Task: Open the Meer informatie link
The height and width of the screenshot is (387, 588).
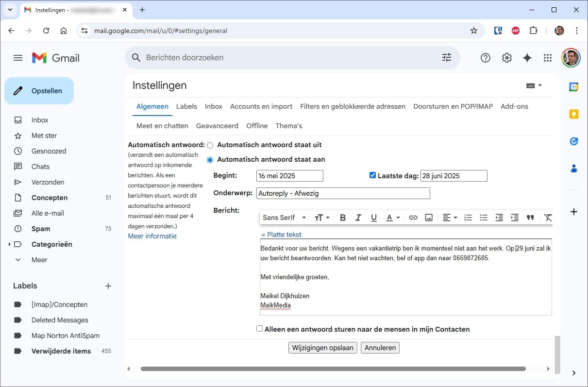Action: 152,236
